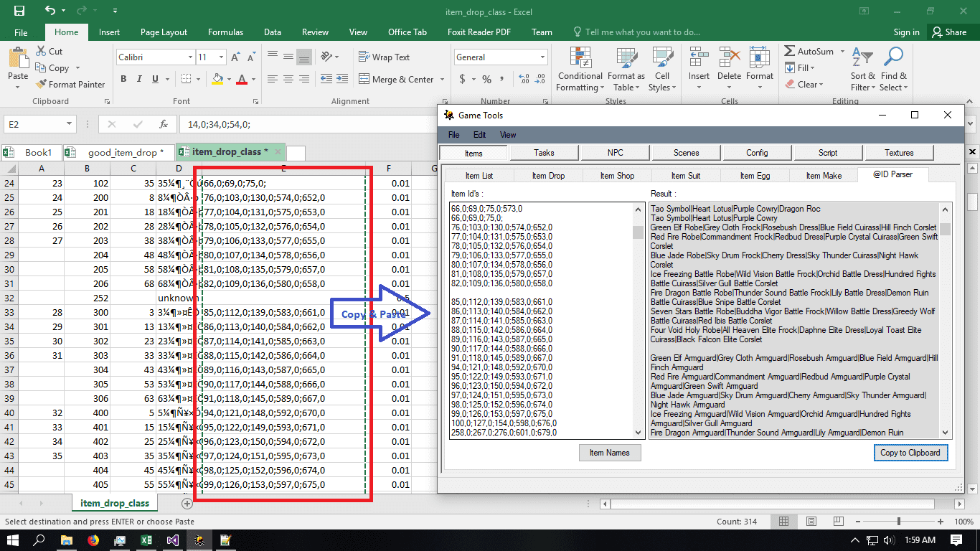
Task: Open Firefox from the taskbar
Action: 93,540
